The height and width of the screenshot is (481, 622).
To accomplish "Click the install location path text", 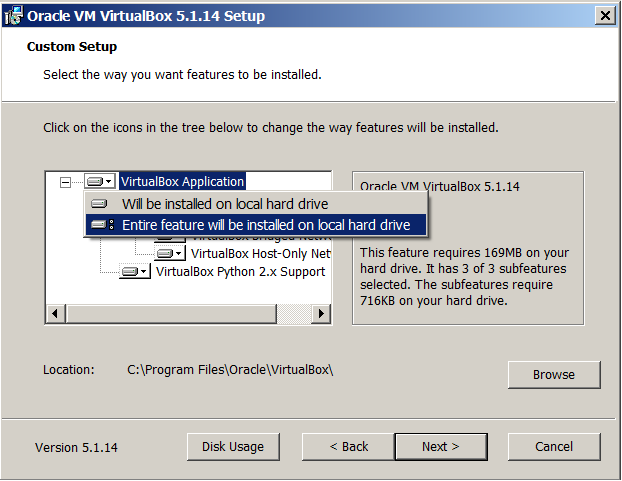I will point(230,370).
